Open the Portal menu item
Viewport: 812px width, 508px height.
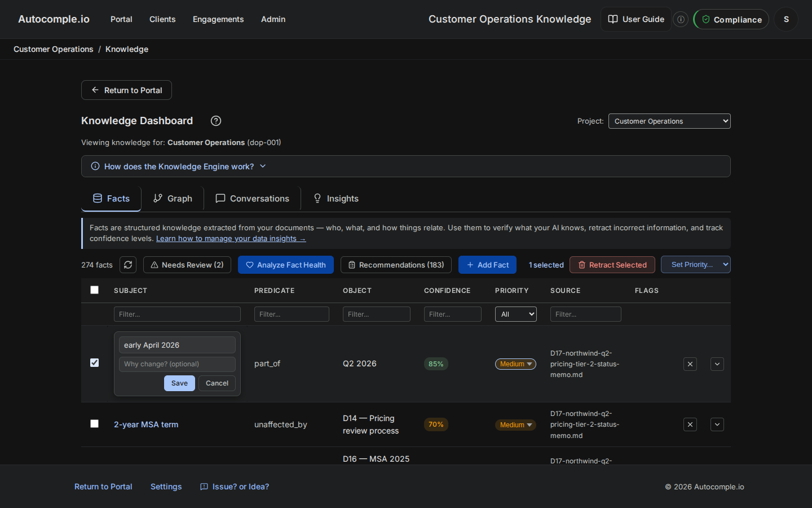[x=121, y=19]
